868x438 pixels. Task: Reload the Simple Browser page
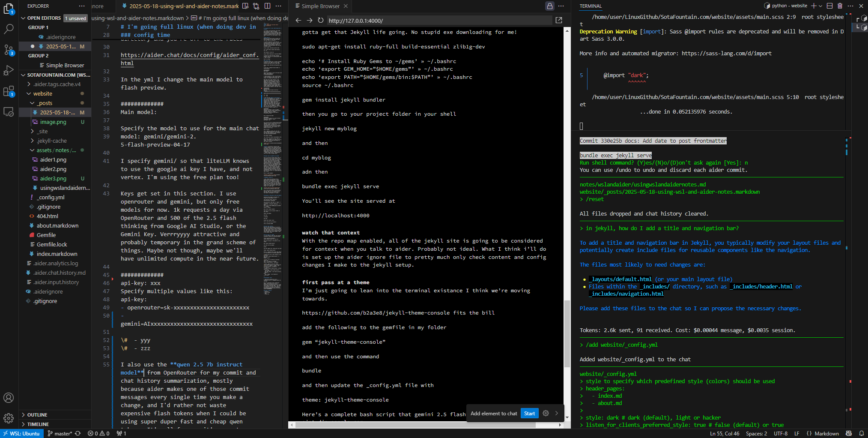tap(320, 20)
